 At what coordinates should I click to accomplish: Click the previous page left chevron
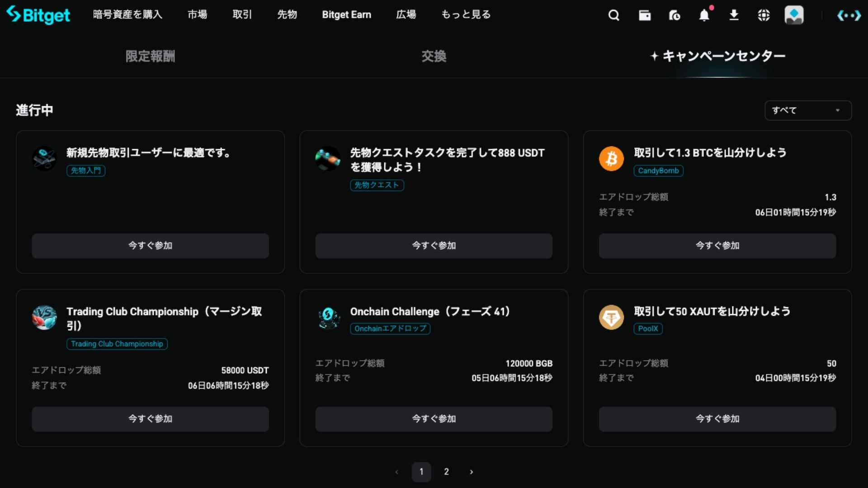396,471
